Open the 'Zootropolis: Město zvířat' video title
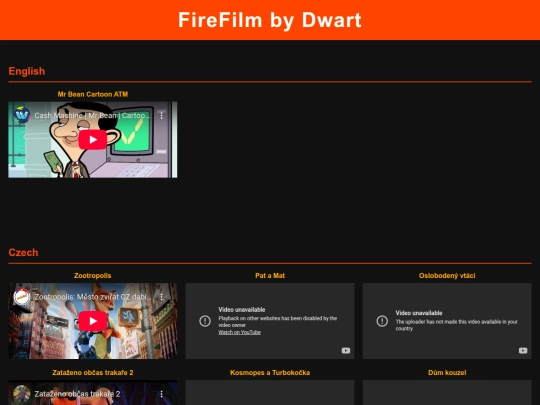This screenshot has width=540, height=405. coord(92,297)
